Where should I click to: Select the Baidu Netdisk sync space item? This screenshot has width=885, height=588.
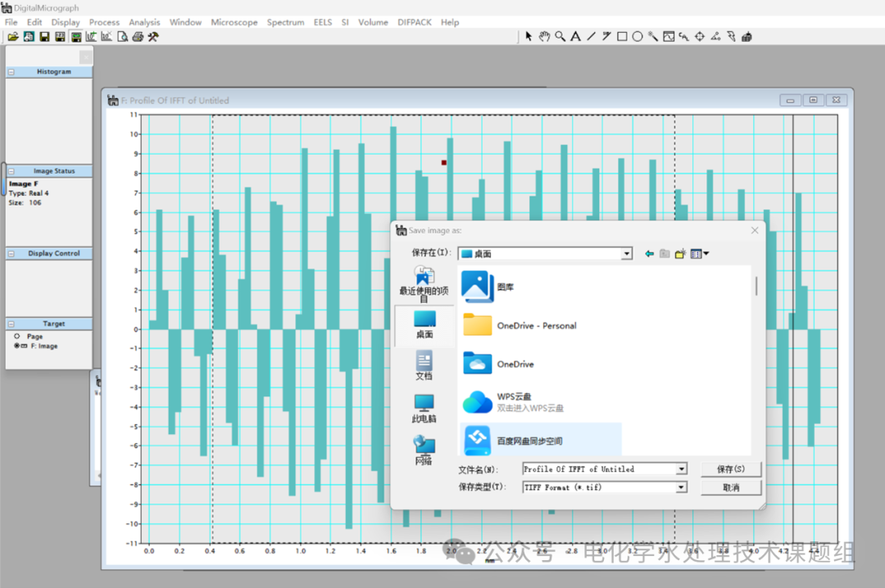click(x=541, y=440)
